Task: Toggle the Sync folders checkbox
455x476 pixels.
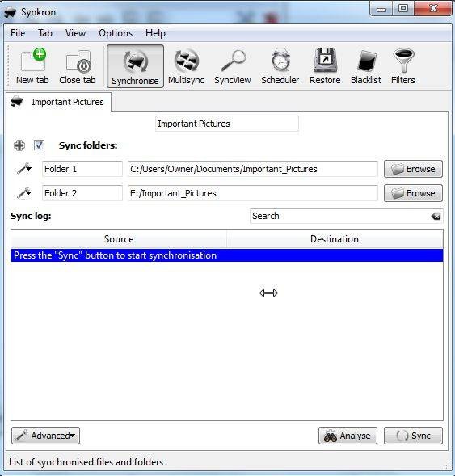Action: tap(39, 145)
